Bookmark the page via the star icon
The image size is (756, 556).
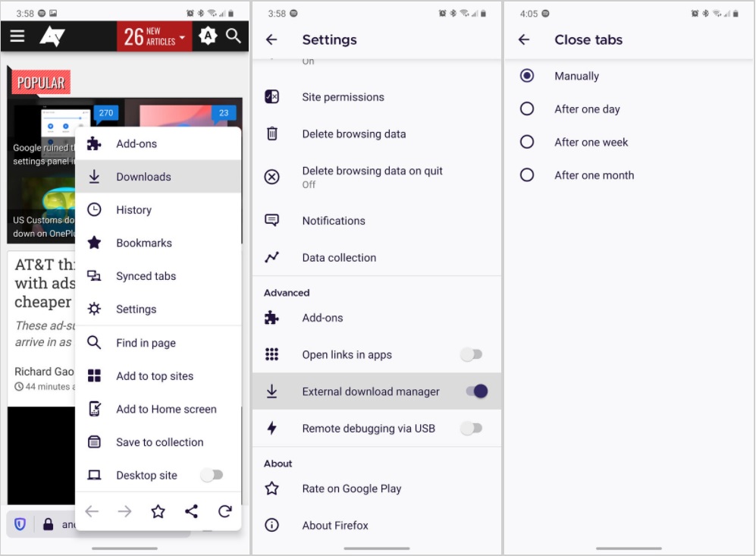[158, 511]
